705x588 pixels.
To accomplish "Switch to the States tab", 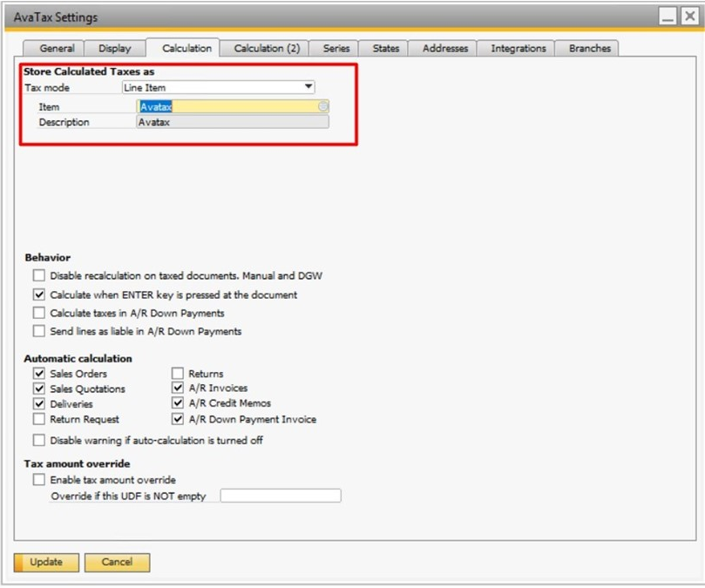I will (383, 48).
